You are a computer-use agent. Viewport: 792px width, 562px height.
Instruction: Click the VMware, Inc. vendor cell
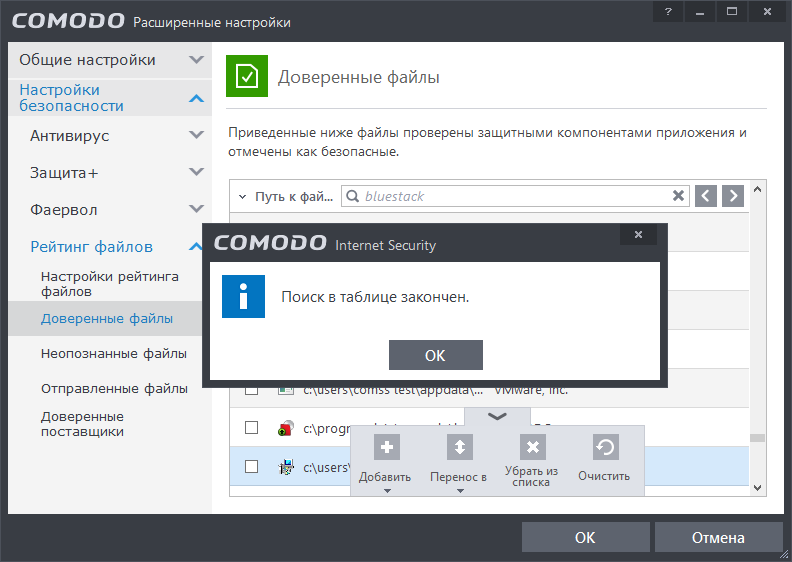pyautogui.click(x=531, y=391)
